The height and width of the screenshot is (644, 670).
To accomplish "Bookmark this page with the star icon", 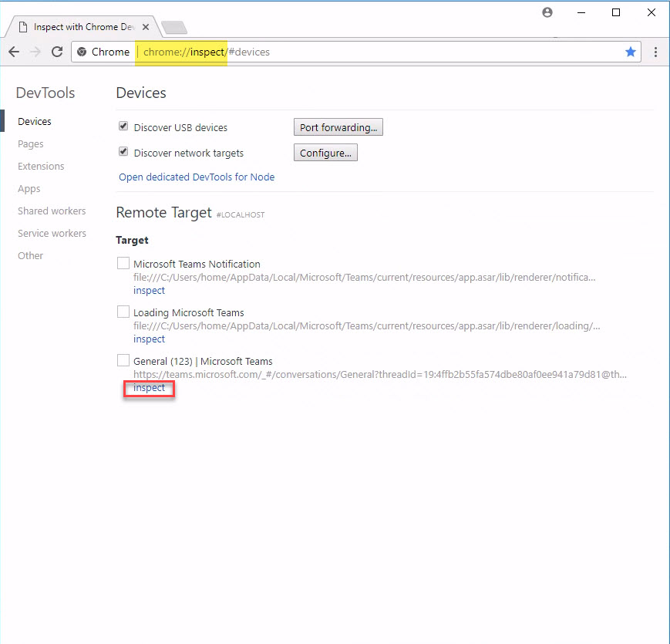I will click(x=630, y=52).
